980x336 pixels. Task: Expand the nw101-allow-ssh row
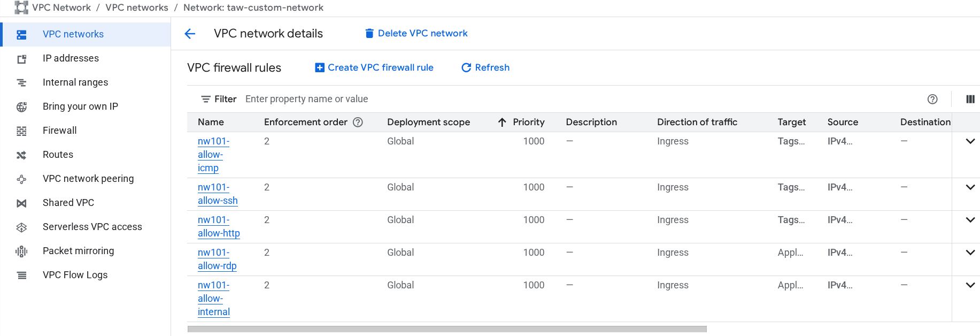pyautogui.click(x=970, y=187)
